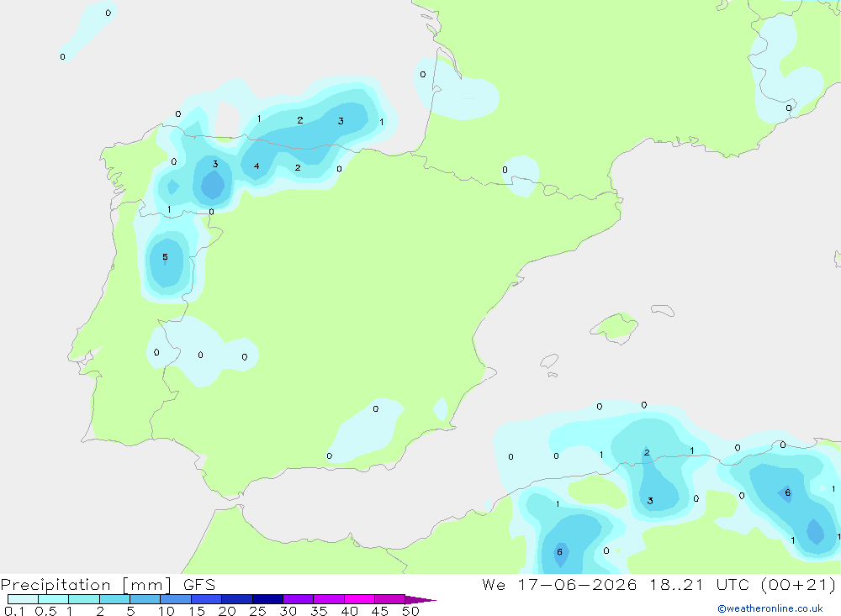Click the island of Ibiza on the map

549,361
